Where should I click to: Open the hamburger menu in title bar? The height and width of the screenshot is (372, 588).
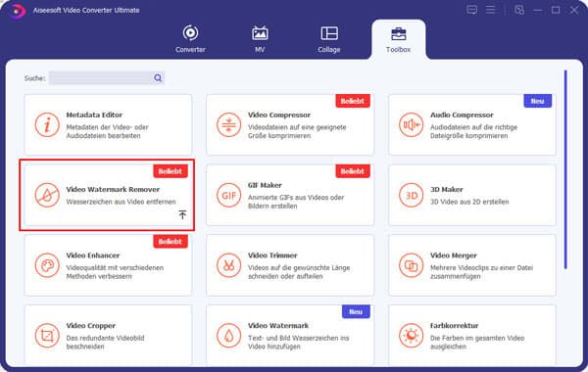491,10
